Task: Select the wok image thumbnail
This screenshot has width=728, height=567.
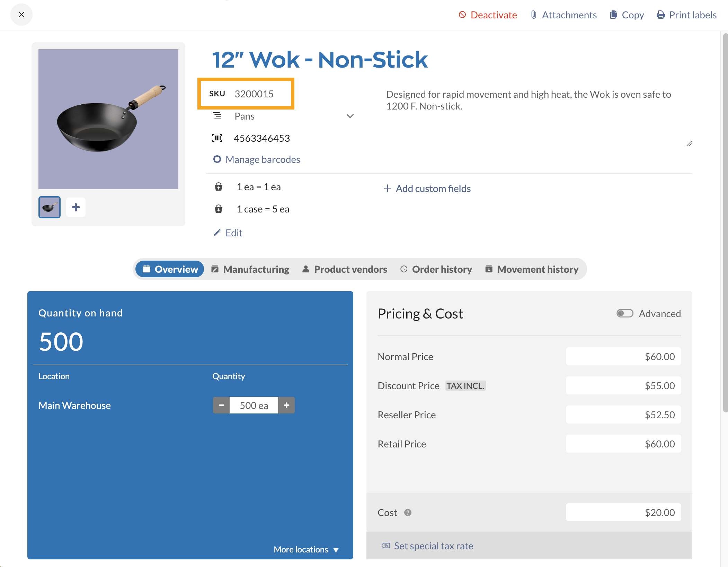Action: (50, 207)
